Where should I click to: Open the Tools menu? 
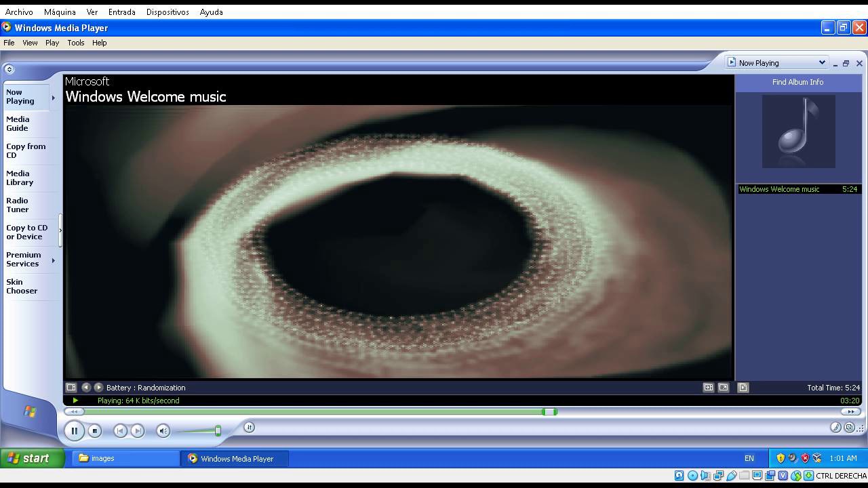tap(76, 43)
